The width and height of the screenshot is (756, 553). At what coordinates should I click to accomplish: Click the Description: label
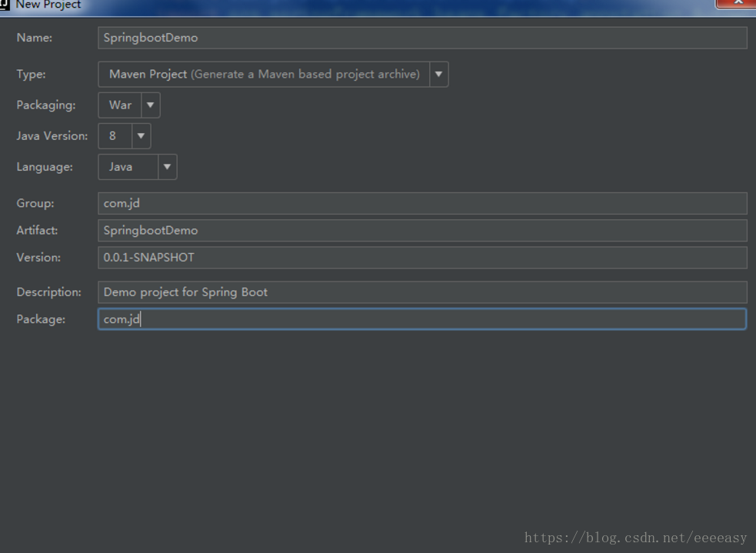[48, 292]
